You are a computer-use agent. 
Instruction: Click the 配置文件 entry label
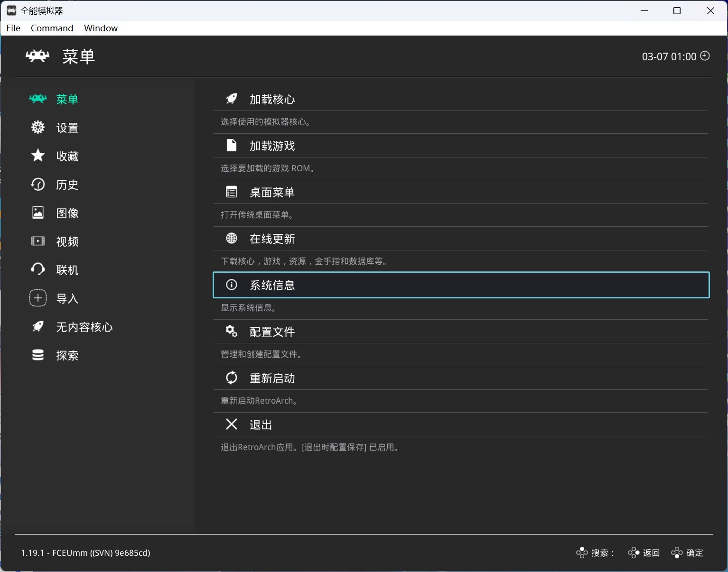coord(272,332)
